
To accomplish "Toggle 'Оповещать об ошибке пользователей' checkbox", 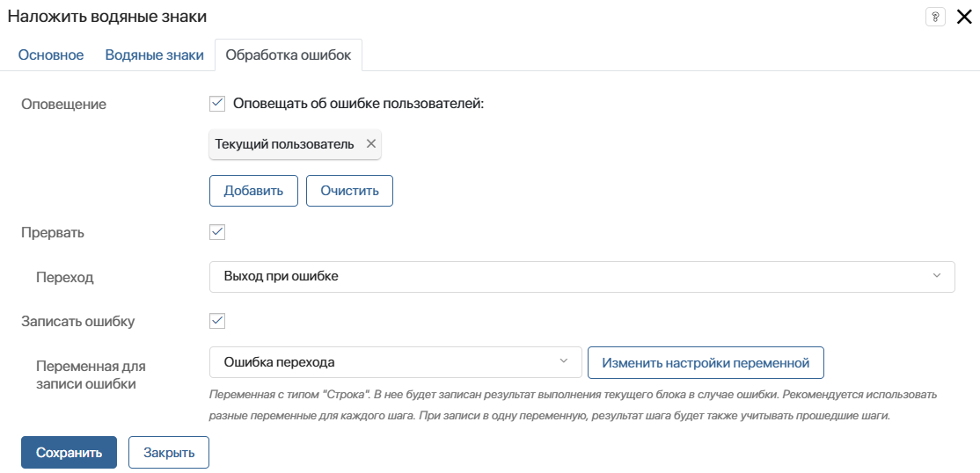I will 217,104.
